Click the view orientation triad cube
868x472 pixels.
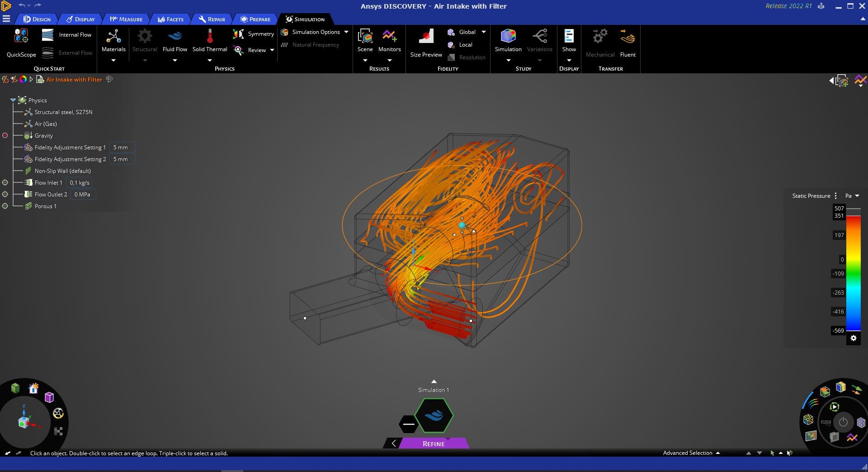pyautogui.click(x=24, y=422)
